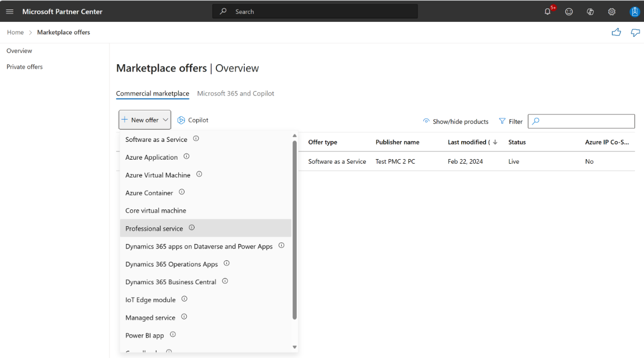644x358 pixels.
Task: Click the top Search box
Action: 315,12
